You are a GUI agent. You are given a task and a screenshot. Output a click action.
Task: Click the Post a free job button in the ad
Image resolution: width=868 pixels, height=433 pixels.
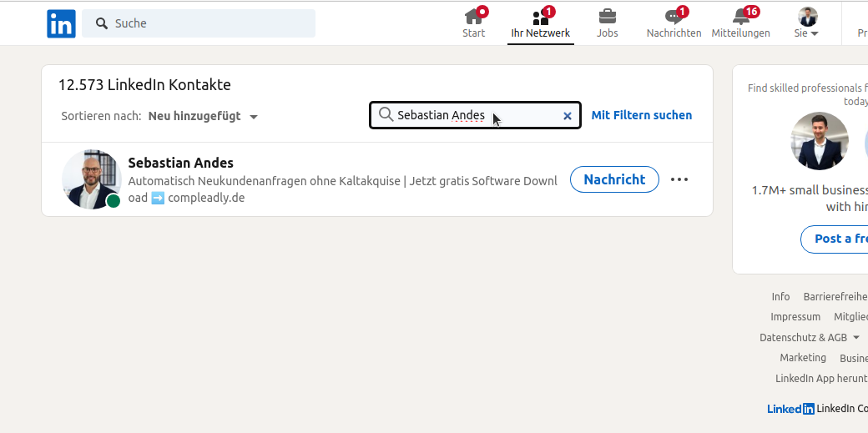coord(835,239)
